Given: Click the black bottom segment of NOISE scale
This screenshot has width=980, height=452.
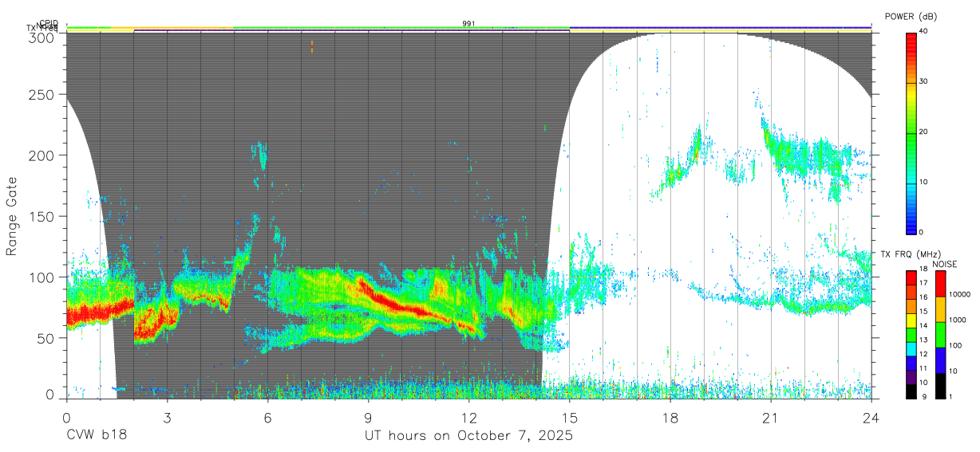Looking at the screenshot, I should click(x=939, y=385).
